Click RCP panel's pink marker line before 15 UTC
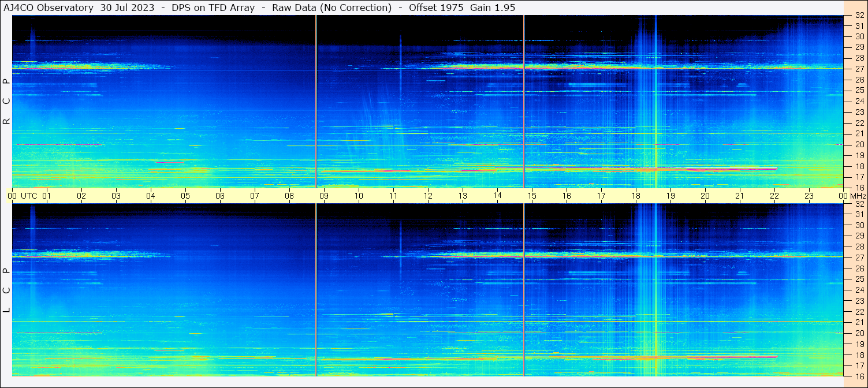 pyautogui.click(x=524, y=102)
